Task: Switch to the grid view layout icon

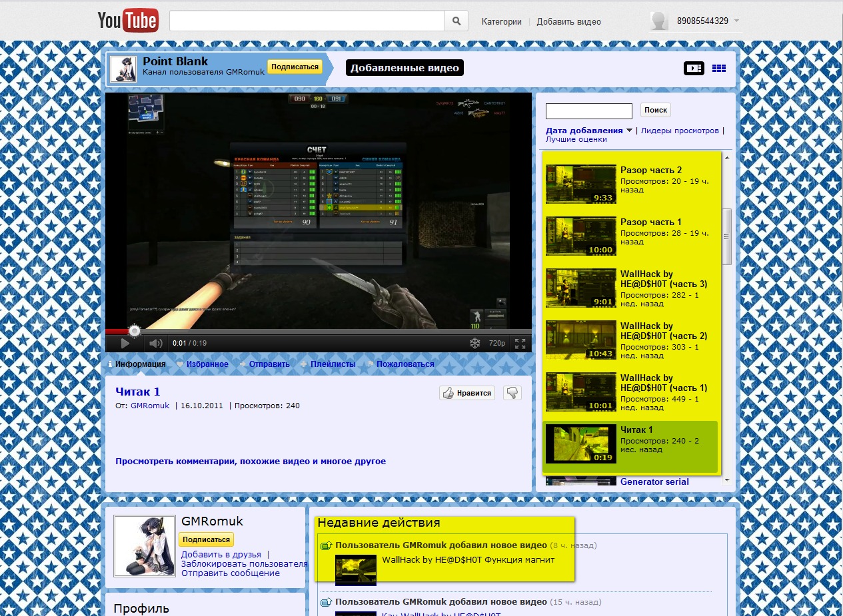Action: point(719,68)
